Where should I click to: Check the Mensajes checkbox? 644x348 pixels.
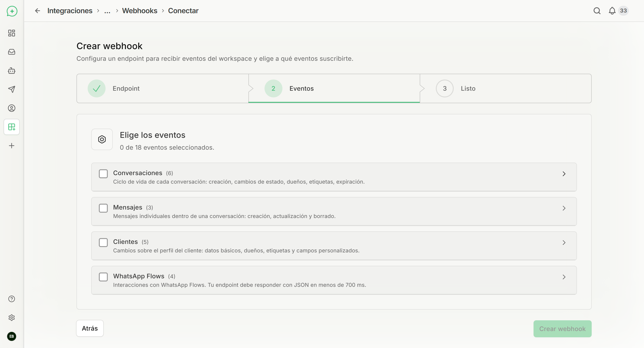pos(103,208)
